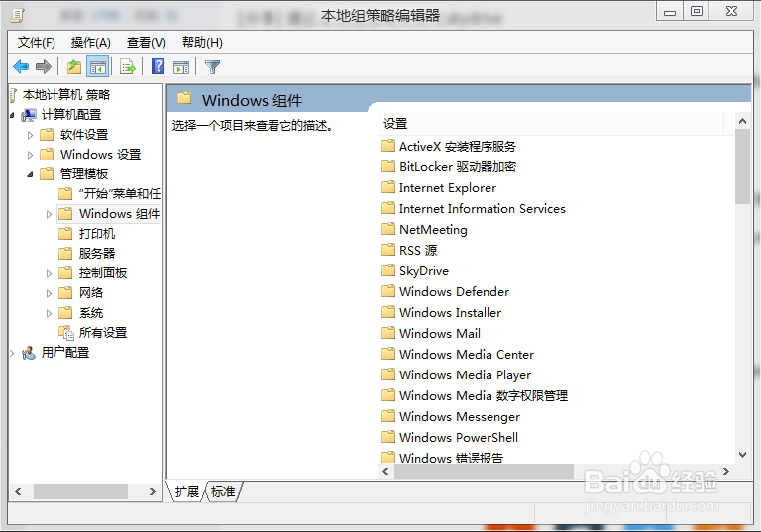761x532 pixels.
Task: Click the SkyDrive folder icon
Action: pos(388,270)
